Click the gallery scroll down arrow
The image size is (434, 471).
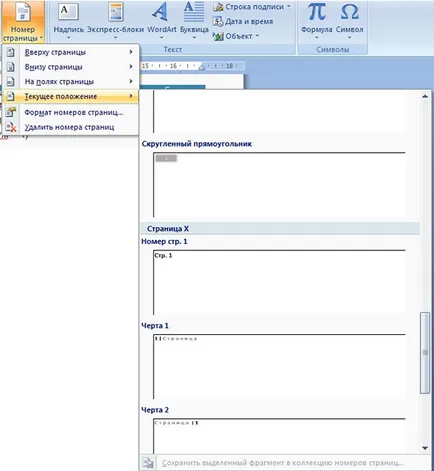point(425,448)
